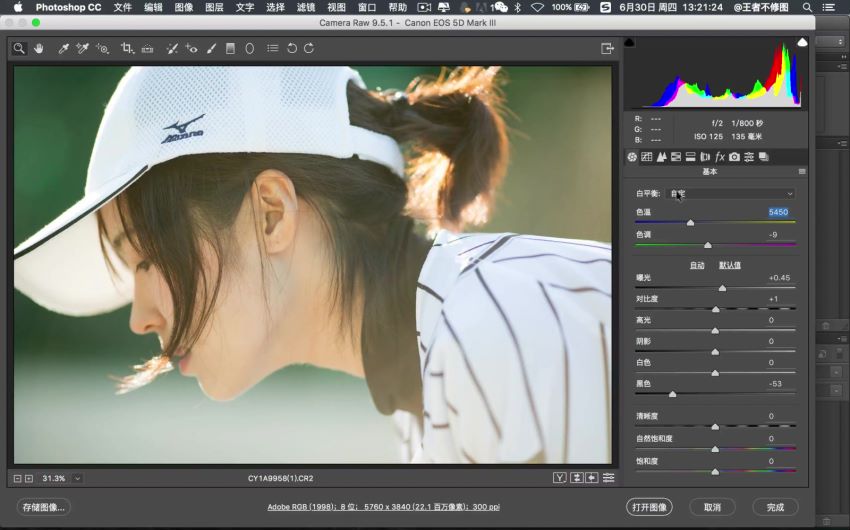
Task: Pick the White Balance eyedropper tool
Action: 63,48
